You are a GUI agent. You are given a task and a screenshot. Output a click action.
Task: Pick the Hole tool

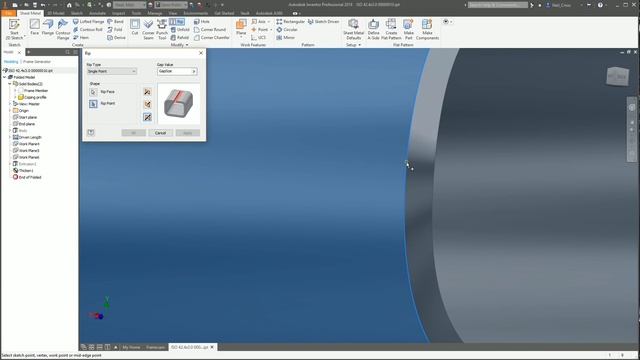click(202, 21)
